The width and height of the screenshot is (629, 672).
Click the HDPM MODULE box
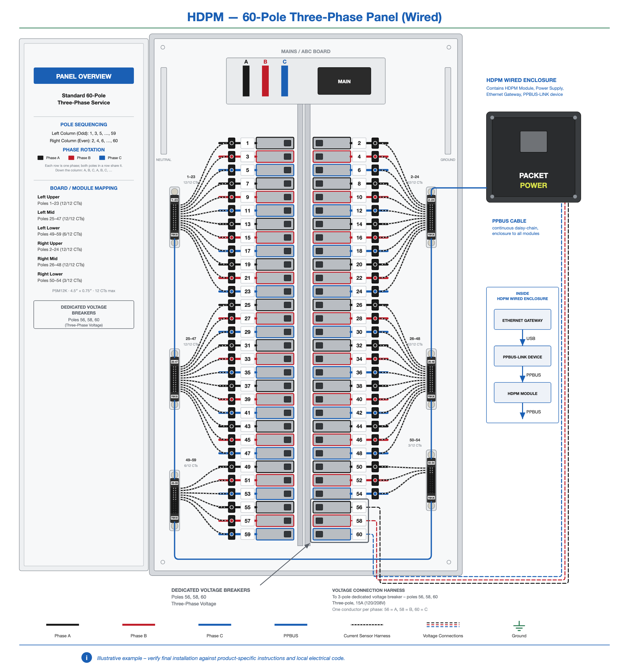coord(522,393)
